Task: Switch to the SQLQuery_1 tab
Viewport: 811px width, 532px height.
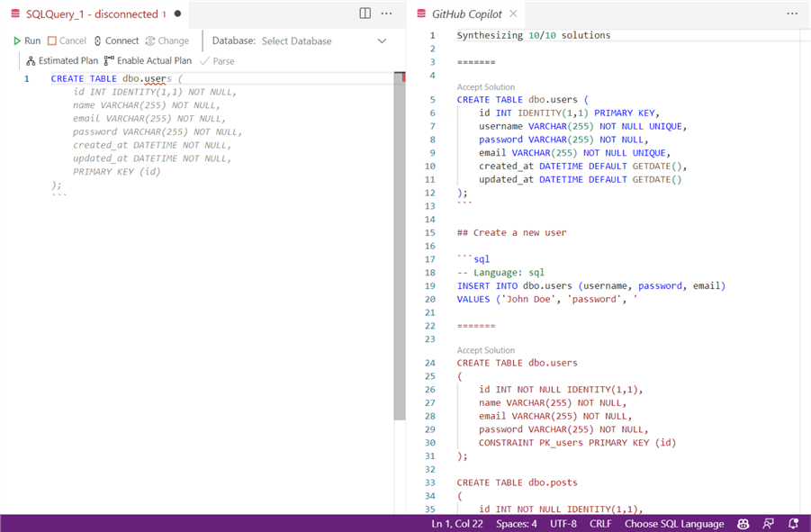Action: 95,14
